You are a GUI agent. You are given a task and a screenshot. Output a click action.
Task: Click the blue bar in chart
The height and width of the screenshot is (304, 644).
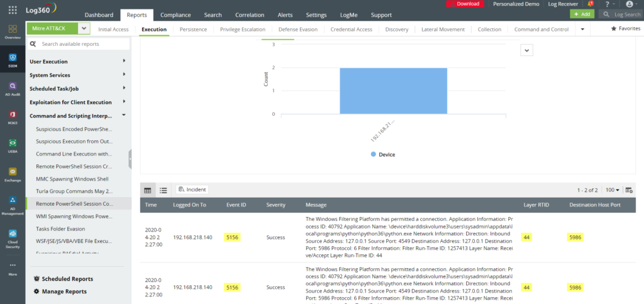pos(393,91)
